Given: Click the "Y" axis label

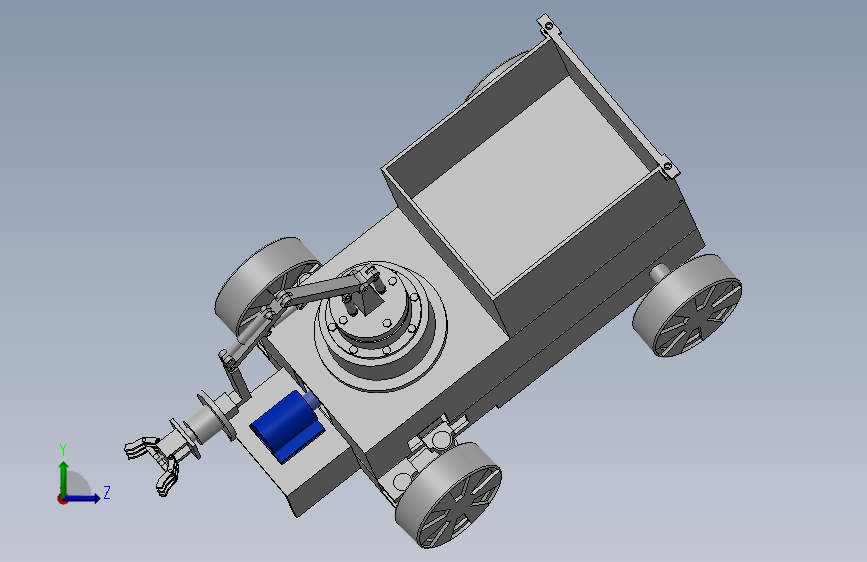Looking at the screenshot, I should tap(63, 450).
